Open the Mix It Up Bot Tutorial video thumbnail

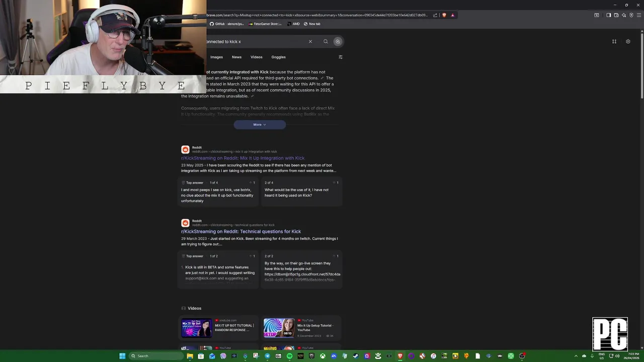coord(197,328)
